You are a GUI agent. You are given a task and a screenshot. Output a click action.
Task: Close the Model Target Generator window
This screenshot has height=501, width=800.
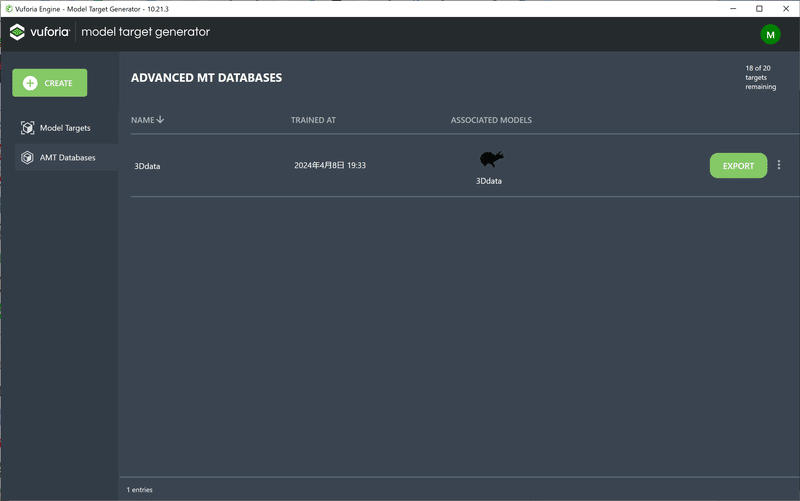tap(786, 9)
